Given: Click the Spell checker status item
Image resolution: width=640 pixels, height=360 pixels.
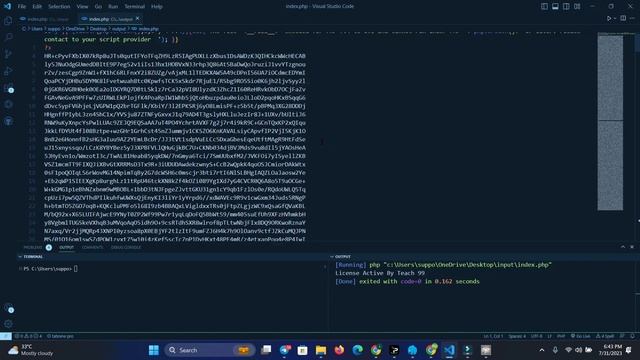Looking at the screenshot, I should 605,336.
